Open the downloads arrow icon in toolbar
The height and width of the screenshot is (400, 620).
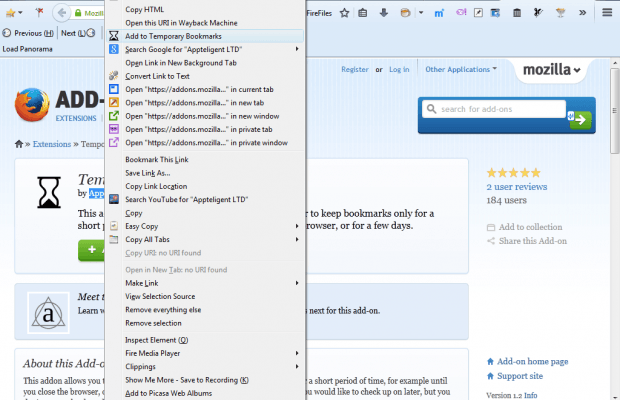coord(384,13)
